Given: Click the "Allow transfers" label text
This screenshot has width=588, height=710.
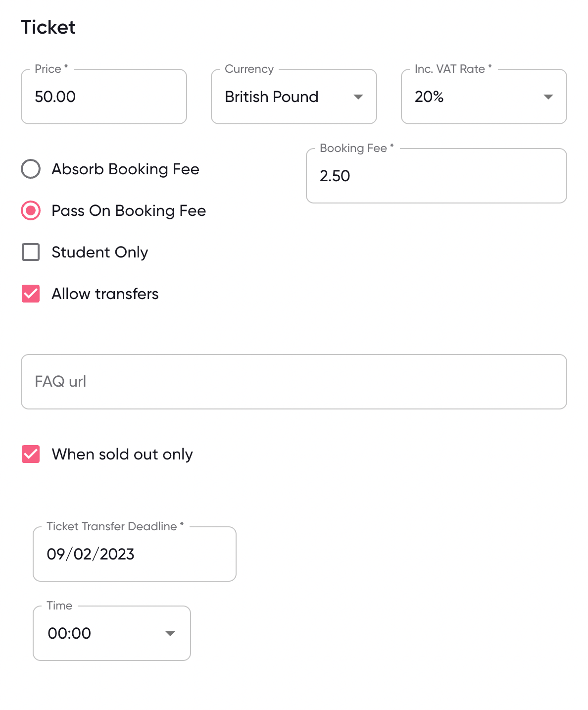Looking at the screenshot, I should point(105,294).
